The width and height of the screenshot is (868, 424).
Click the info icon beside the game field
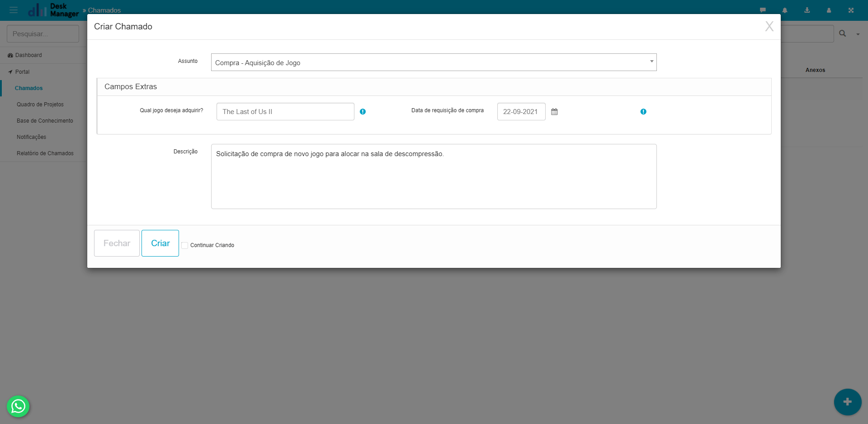click(x=363, y=112)
